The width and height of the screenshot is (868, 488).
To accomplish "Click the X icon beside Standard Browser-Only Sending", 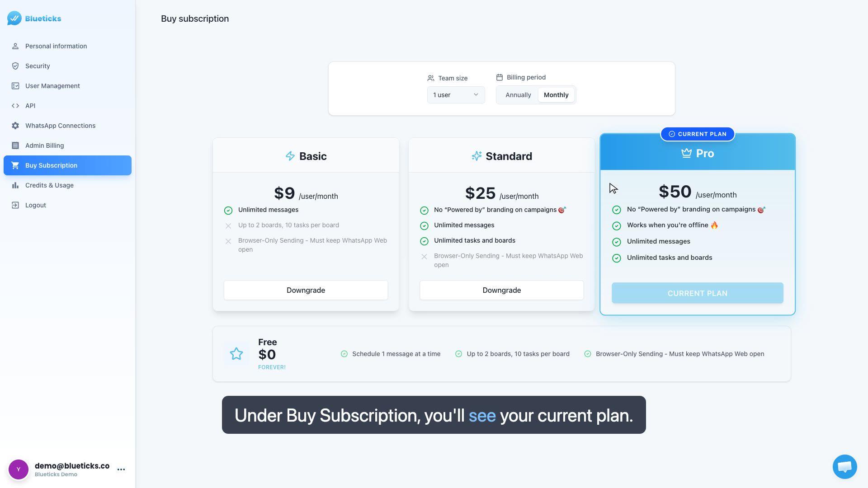I will click(424, 257).
